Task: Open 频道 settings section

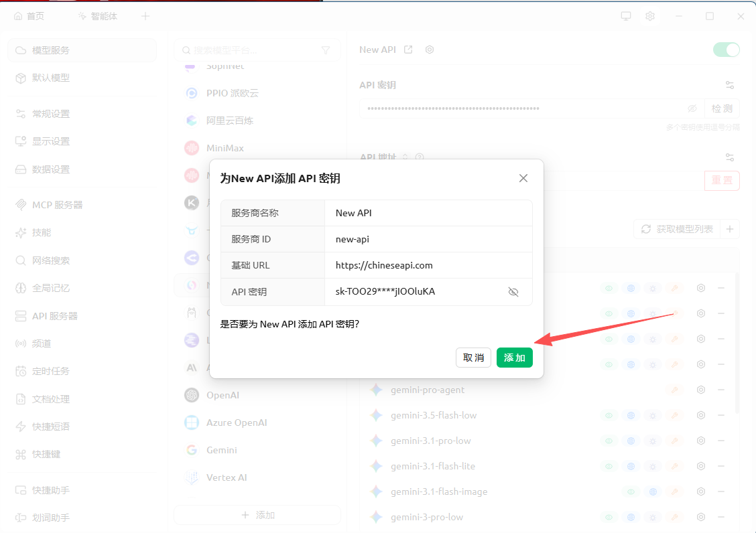Action: click(82, 344)
